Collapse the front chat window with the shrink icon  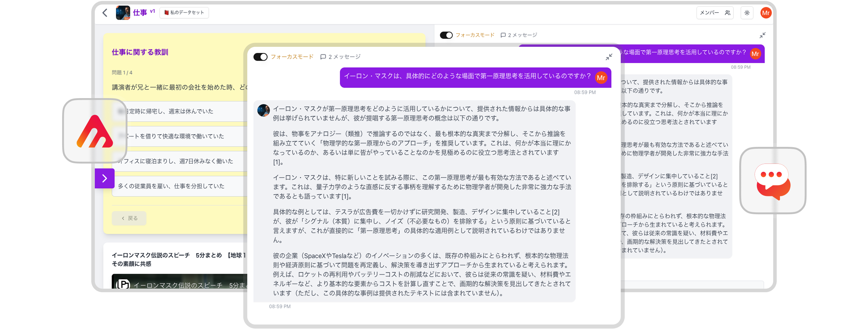pyautogui.click(x=609, y=57)
